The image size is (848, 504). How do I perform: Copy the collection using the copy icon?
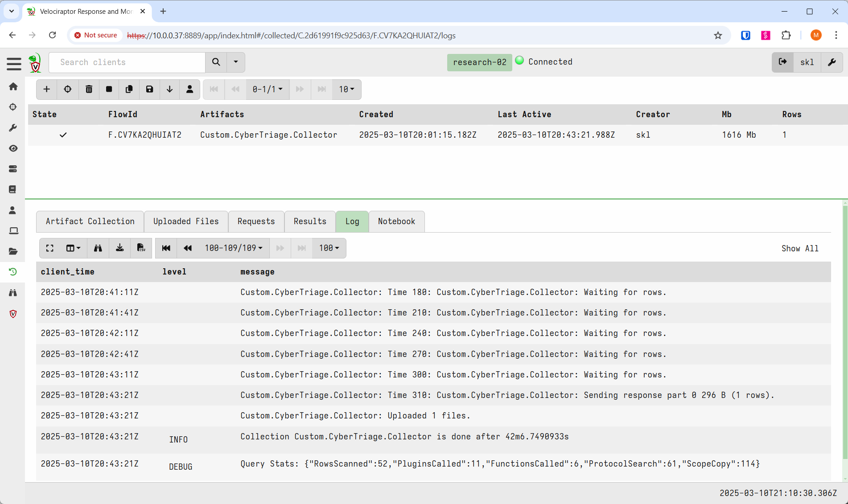pyautogui.click(x=129, y=89)
